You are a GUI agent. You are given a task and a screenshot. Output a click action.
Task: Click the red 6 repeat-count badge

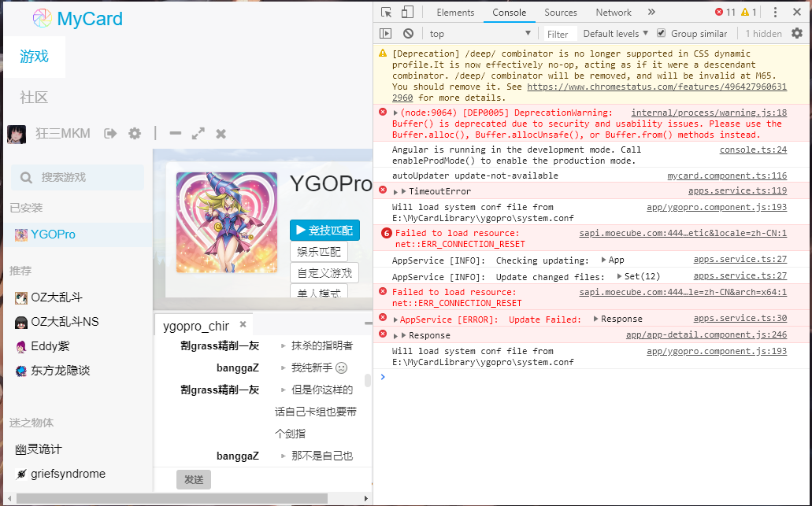pos(387,234)
